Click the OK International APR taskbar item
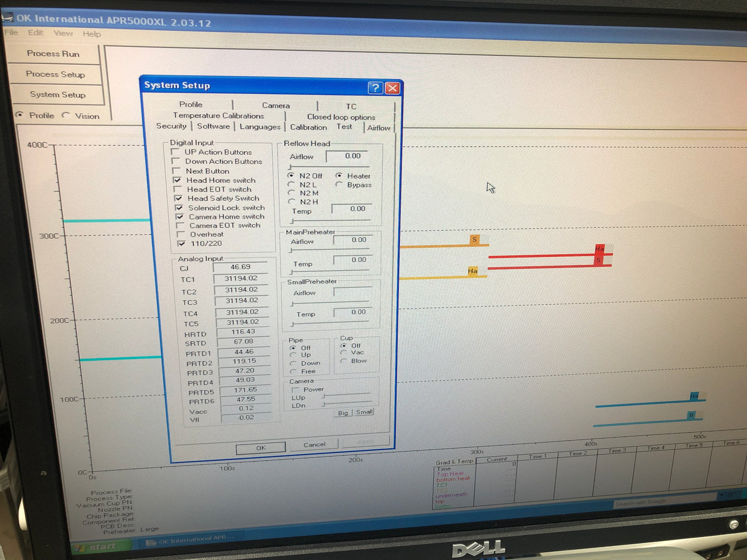Image resolution: width=747 pixels, height=560 pixels. (x=192, y=540)
